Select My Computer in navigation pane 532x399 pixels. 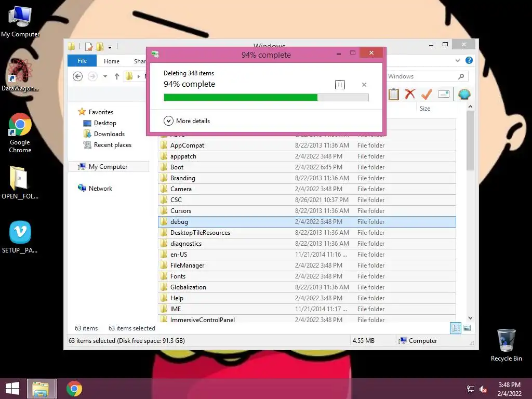pyautogui.click(x=108, y=167)
